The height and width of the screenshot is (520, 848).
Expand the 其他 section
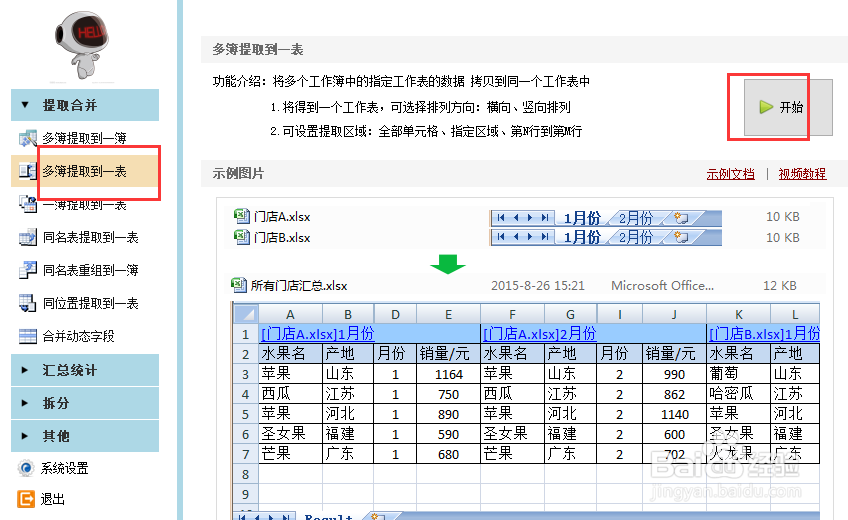click(x=85, y=436)
